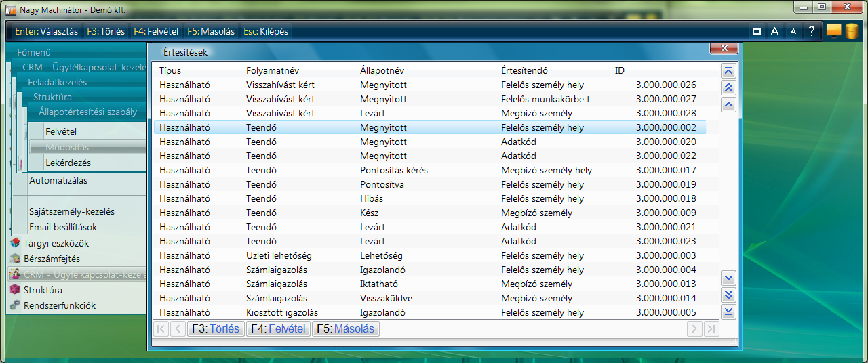The width and height of the screenshot is (868, 363).
Task: Click Enter: Választás in top toolbar
Action: 46,31
